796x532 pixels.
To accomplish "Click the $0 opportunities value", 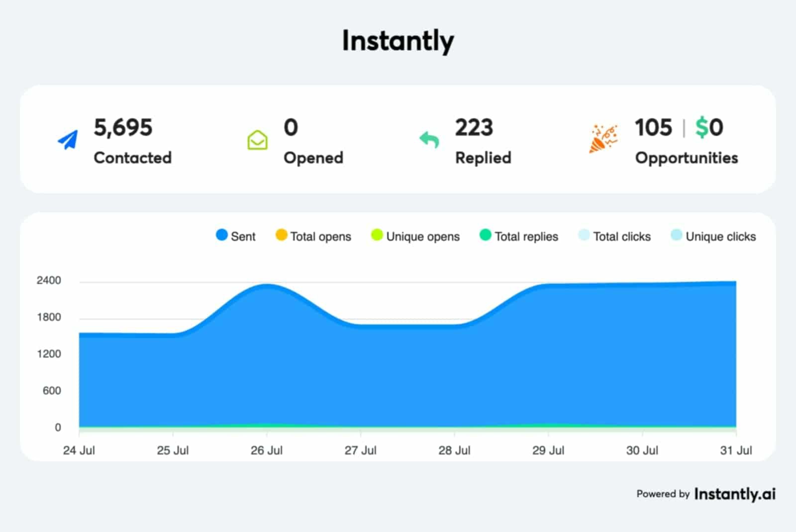I will click(x=709, y=128).
